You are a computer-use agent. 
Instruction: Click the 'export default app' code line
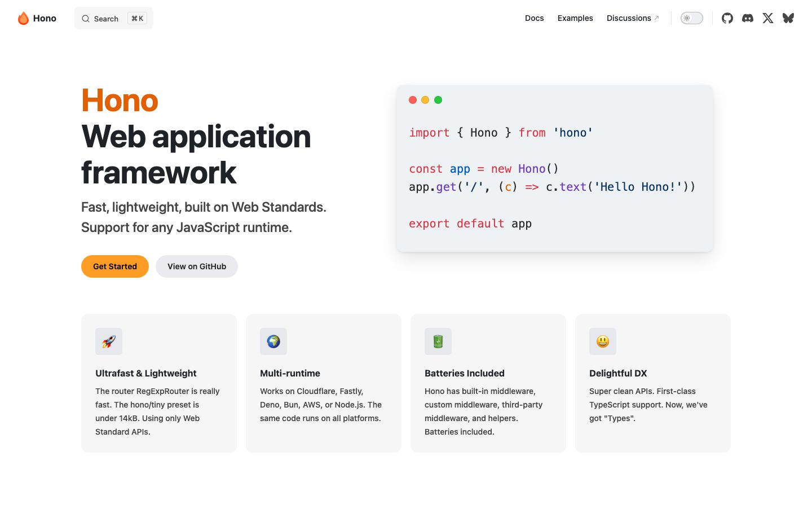pos(470,224)
